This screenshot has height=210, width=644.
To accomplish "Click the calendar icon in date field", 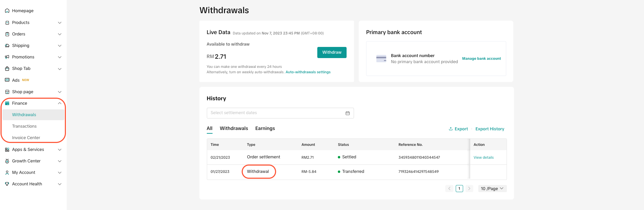I will click(x=348, y=113).
